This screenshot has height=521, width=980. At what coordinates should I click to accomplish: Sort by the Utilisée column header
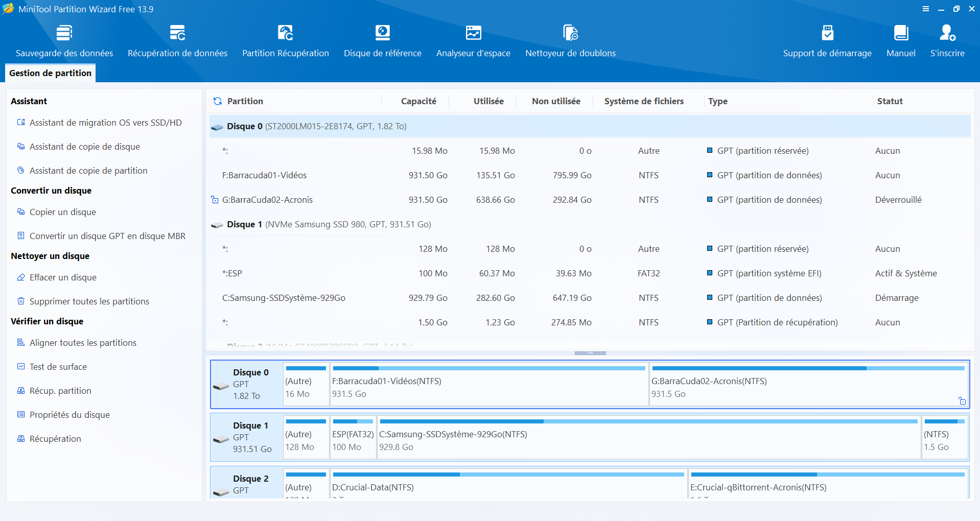(488, 101)
